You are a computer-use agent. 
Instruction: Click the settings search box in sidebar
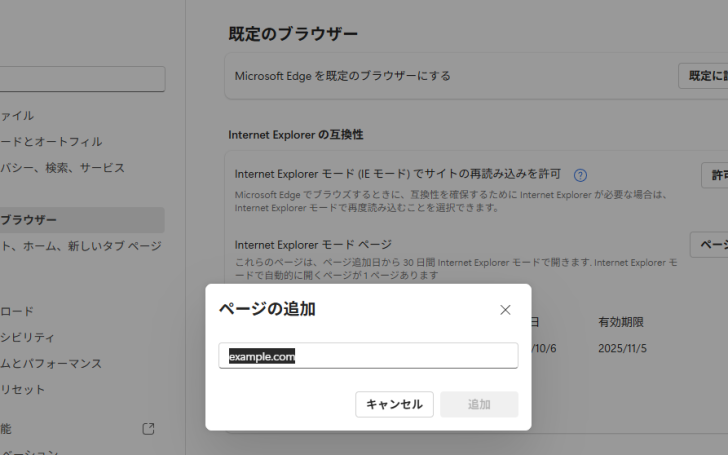click(x=80, y=80)
